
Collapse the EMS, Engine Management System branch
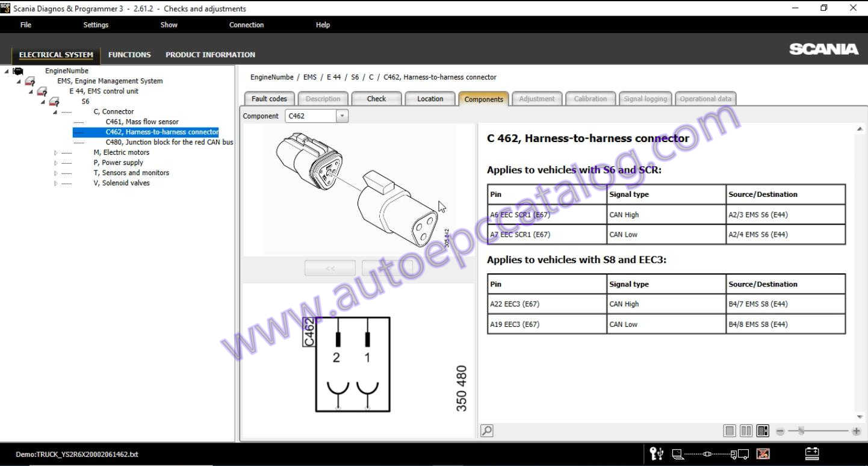pyautogui.click(x=17, y=81)
